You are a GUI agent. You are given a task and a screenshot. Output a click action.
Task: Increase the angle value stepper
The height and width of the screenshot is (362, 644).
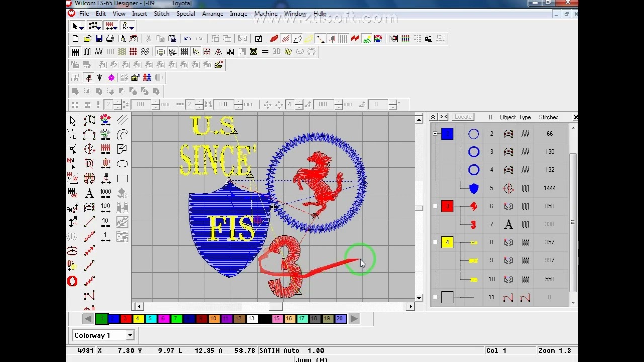pyautogui.click(x=394, y=102)
